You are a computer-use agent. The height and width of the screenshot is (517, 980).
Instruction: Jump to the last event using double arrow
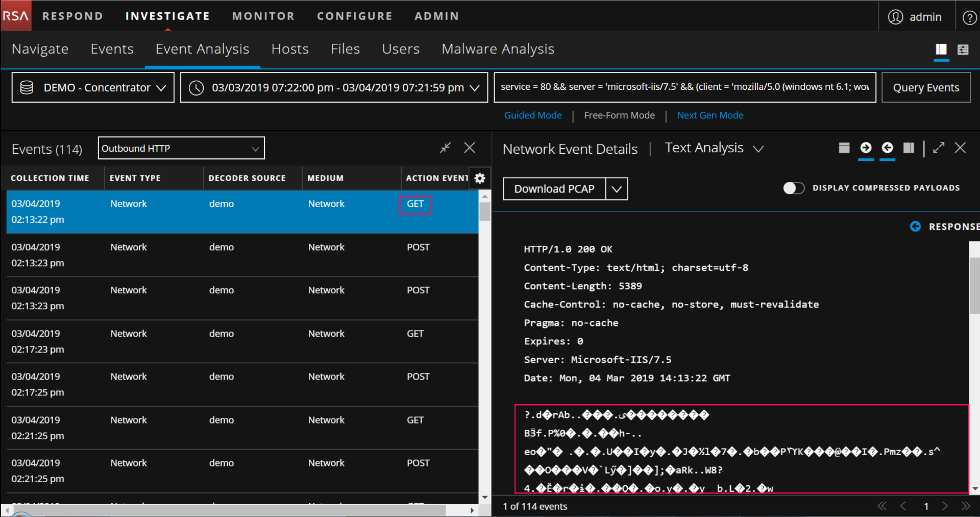pos(965,506)
